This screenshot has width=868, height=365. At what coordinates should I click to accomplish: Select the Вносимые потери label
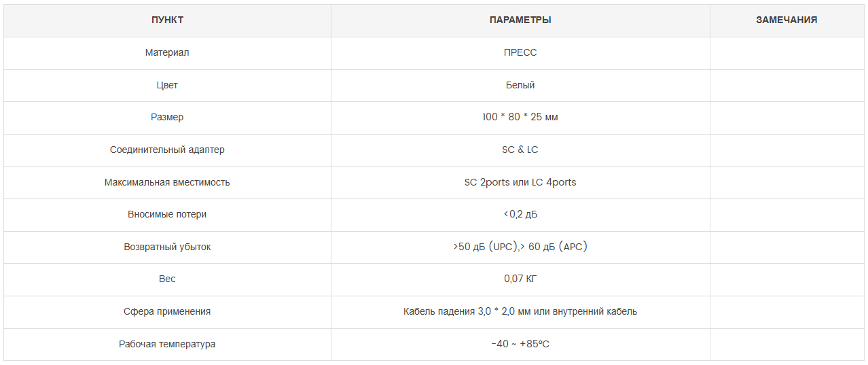point(167,214)
